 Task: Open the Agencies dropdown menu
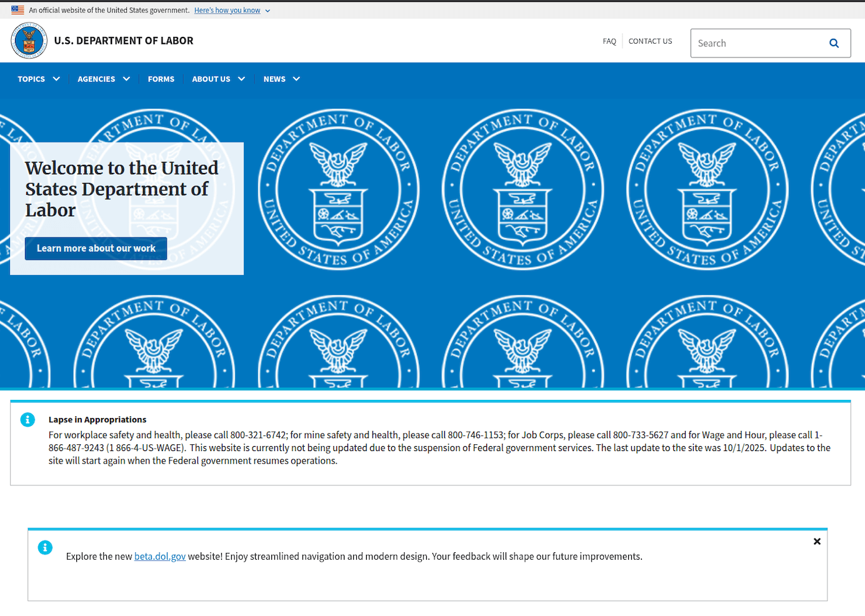tap(103, 79)
